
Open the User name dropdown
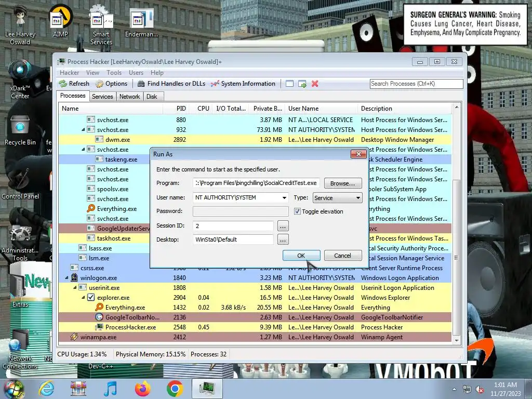click(x=284, y=198)
